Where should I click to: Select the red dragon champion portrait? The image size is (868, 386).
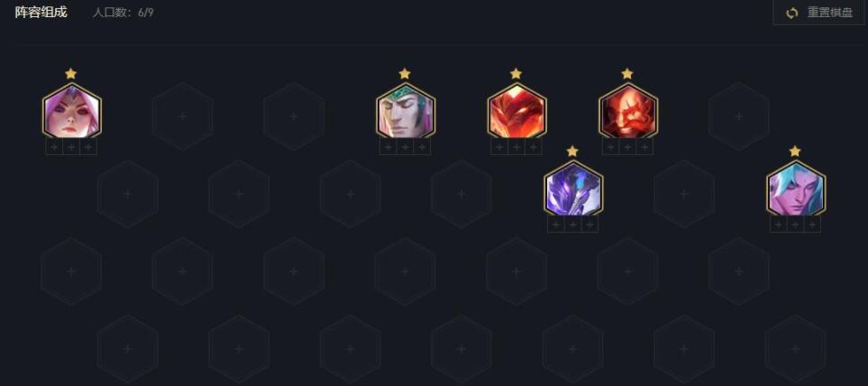517,111
